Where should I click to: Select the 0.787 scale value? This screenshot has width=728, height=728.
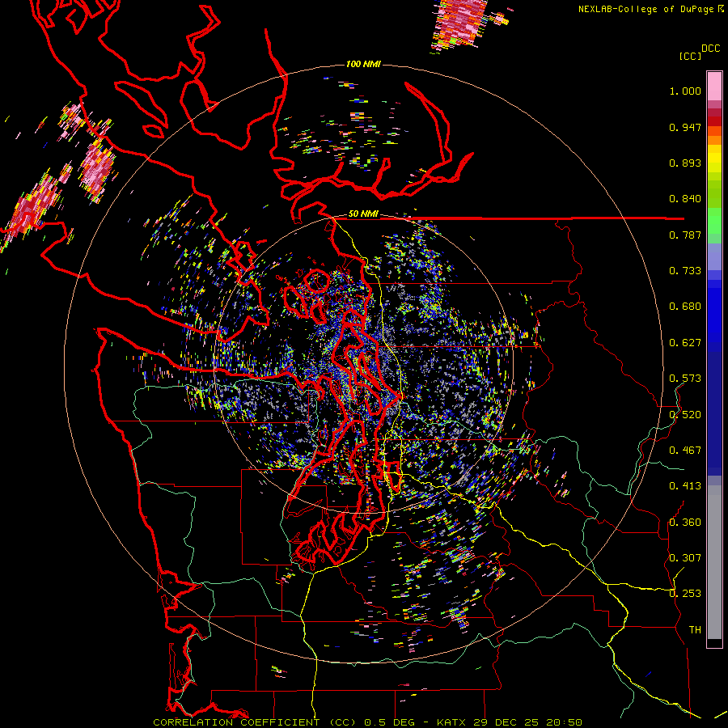pos(685,235)
